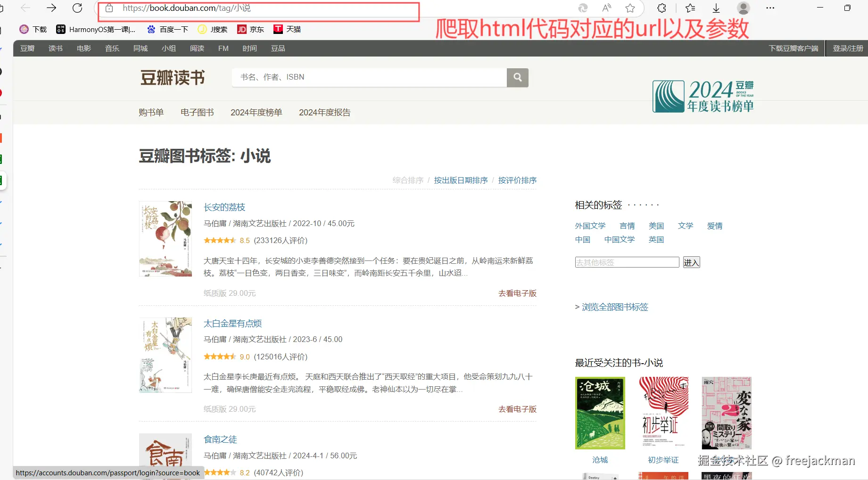
Task: Click the 登录/注册 link
Action: (x=848, y=49)
